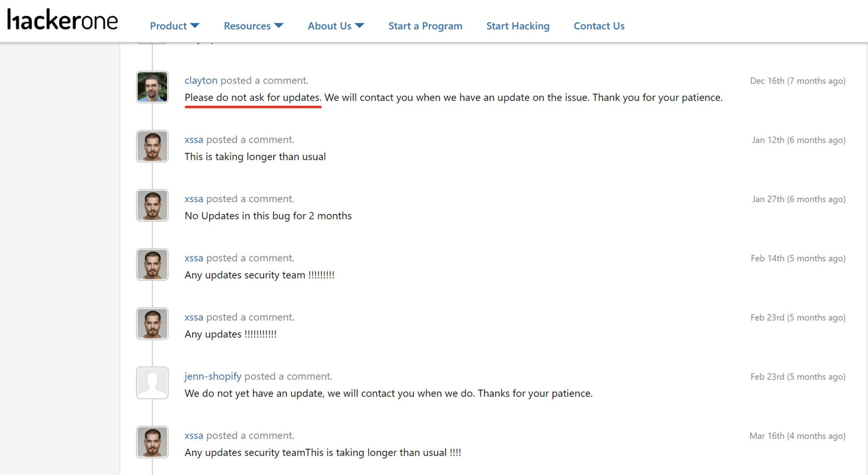The height and width of the screenshot is (475, 868).
Task: Click xssa's avatar on Feb 14th comment
Action: click(x=152, y=264)
